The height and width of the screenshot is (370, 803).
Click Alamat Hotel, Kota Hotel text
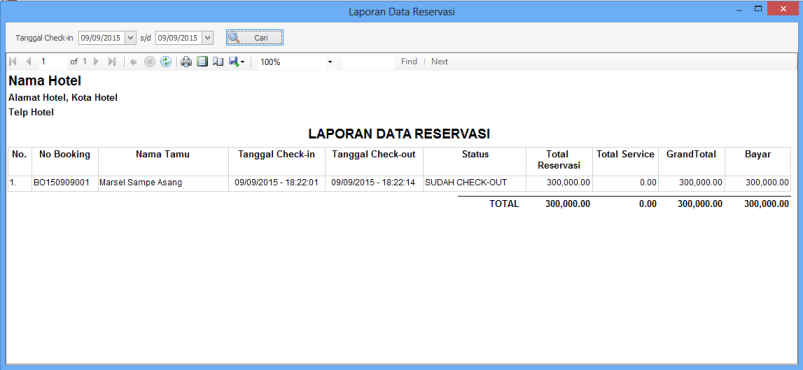coord(63,97)
